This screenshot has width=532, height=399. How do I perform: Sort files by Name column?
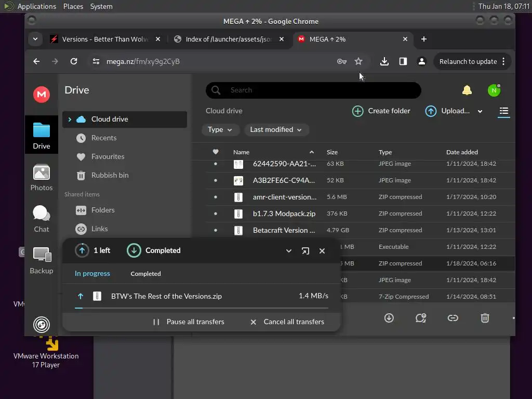pos(241,152)
